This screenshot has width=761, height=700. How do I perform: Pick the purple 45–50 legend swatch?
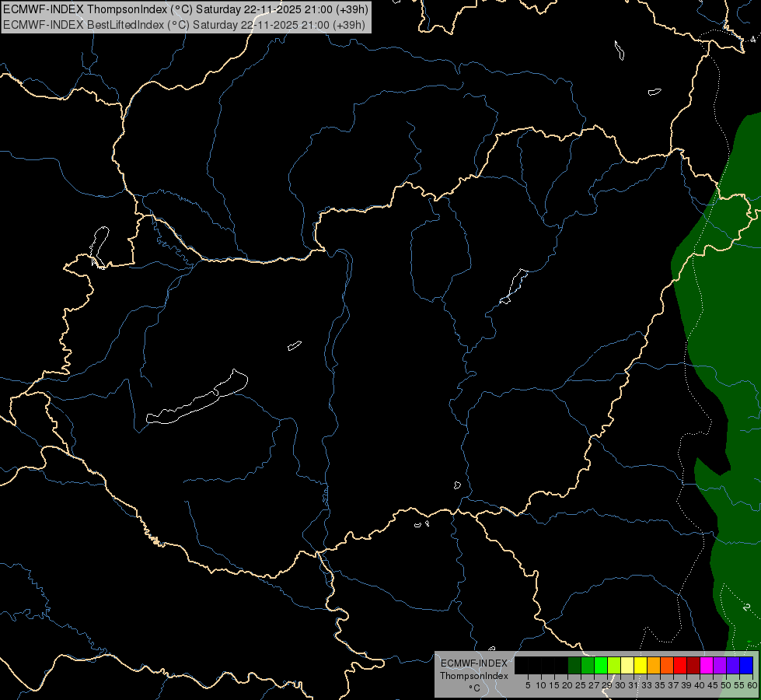click(720, 665)
